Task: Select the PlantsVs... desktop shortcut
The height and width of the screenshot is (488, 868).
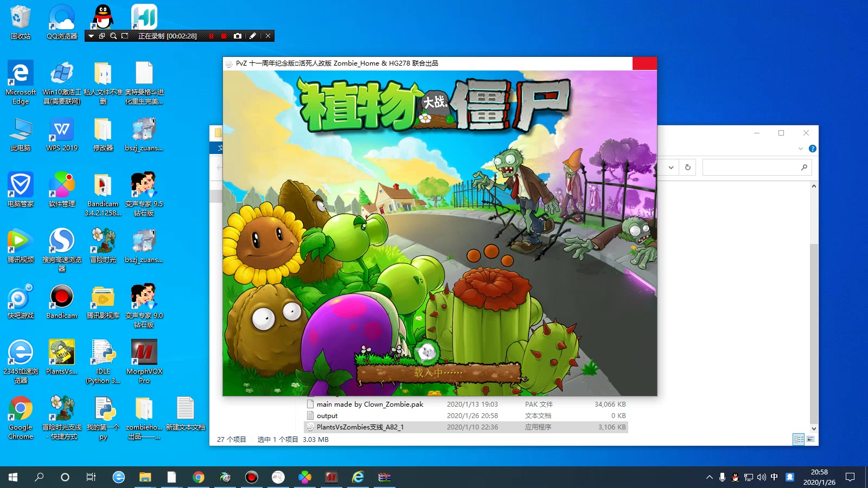Action: (x=62, y=357)
